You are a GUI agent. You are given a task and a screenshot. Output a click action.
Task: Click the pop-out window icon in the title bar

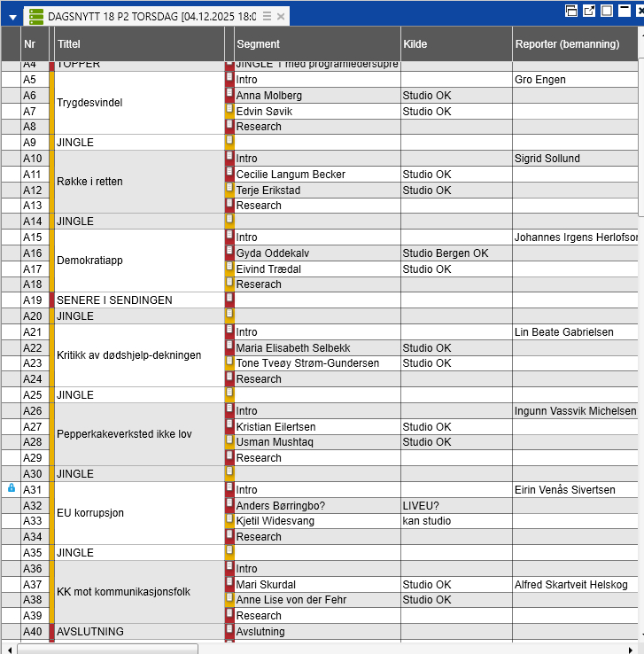[x=590, y=11]
